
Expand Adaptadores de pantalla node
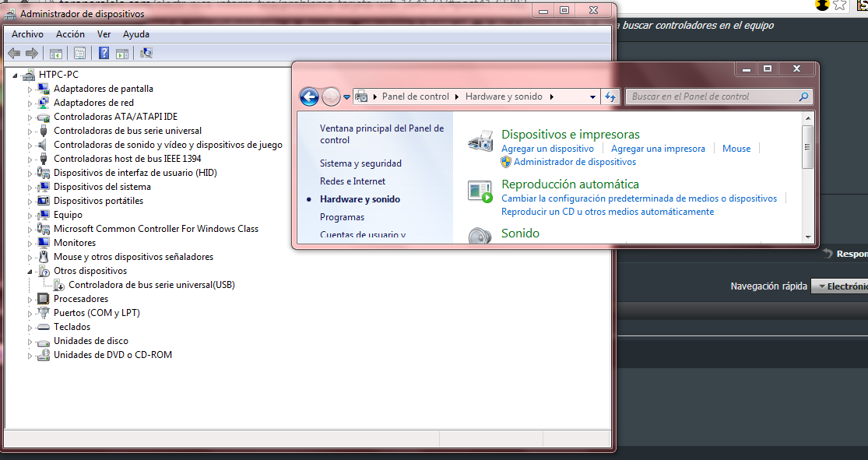[x=30, y=90]
